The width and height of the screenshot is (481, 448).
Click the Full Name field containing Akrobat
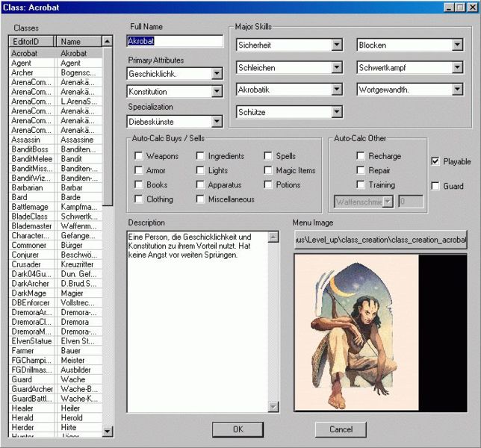pos(175,41)
